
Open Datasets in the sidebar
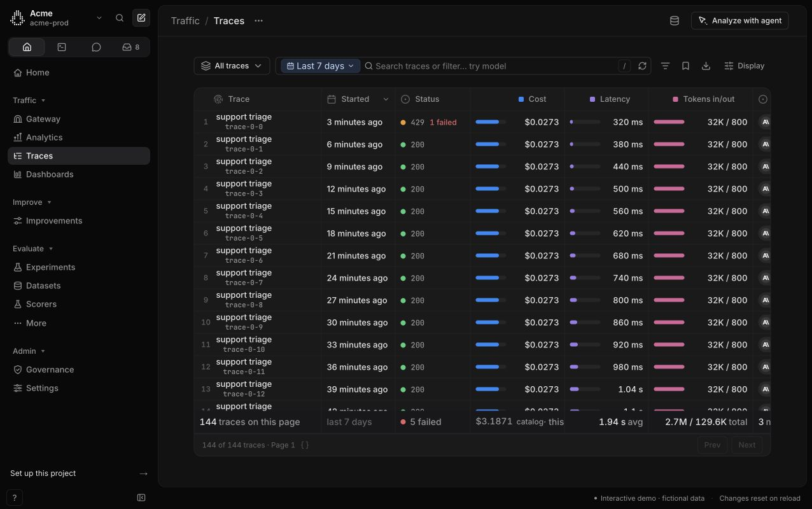(x=79, y=286)
